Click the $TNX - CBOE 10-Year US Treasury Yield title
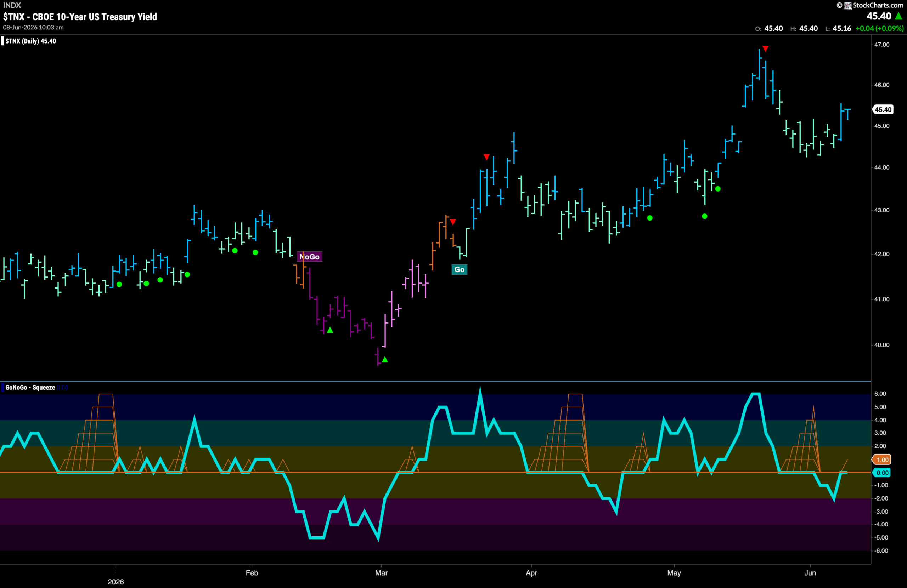907x588 pixels. [80, 17]
